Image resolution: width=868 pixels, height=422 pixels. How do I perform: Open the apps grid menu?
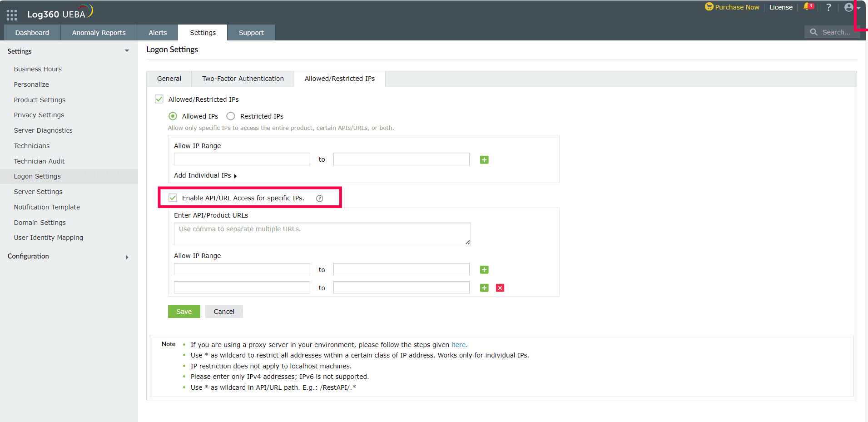[12, 14]
